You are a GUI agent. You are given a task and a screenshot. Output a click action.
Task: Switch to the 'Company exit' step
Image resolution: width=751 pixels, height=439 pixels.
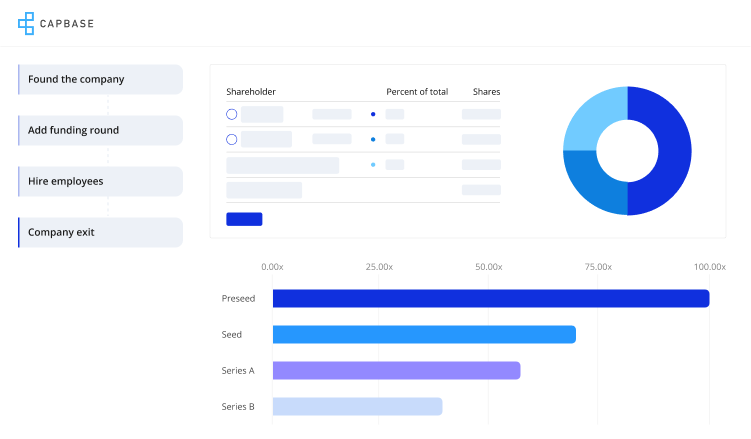point(100,233)
